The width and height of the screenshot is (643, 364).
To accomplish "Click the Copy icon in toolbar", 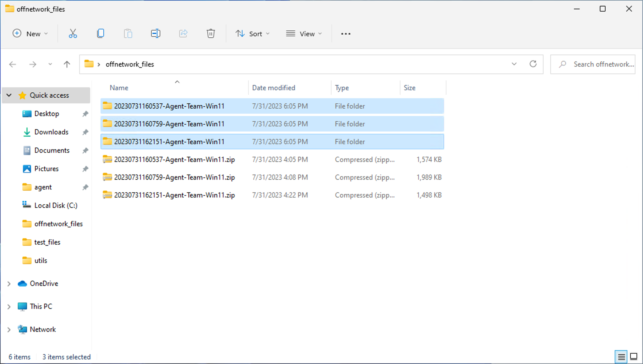I will [x=100, y=34].
